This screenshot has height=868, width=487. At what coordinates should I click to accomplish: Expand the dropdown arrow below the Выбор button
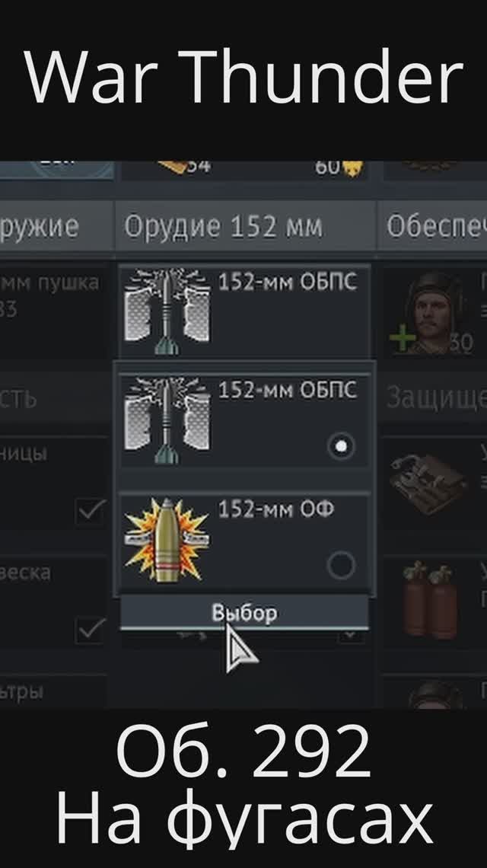click(351, 636)
